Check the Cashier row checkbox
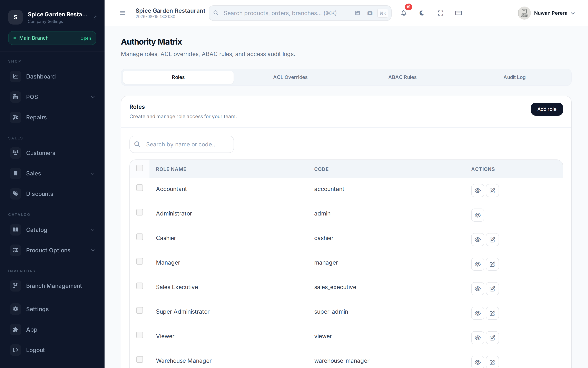Image resolution: width=588 pixels, height=368 pixels. pyautogui.click(x=140, y=237)
